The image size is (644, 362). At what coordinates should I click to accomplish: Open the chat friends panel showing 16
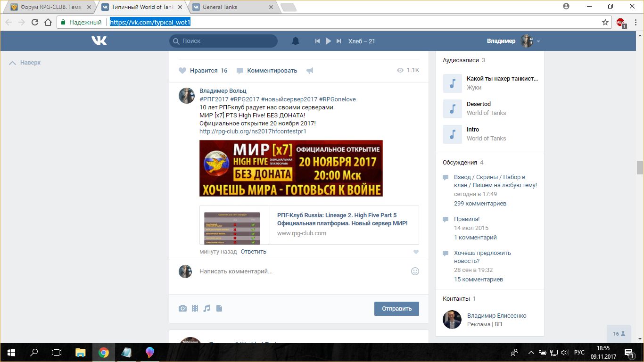[x=619, y=334]
